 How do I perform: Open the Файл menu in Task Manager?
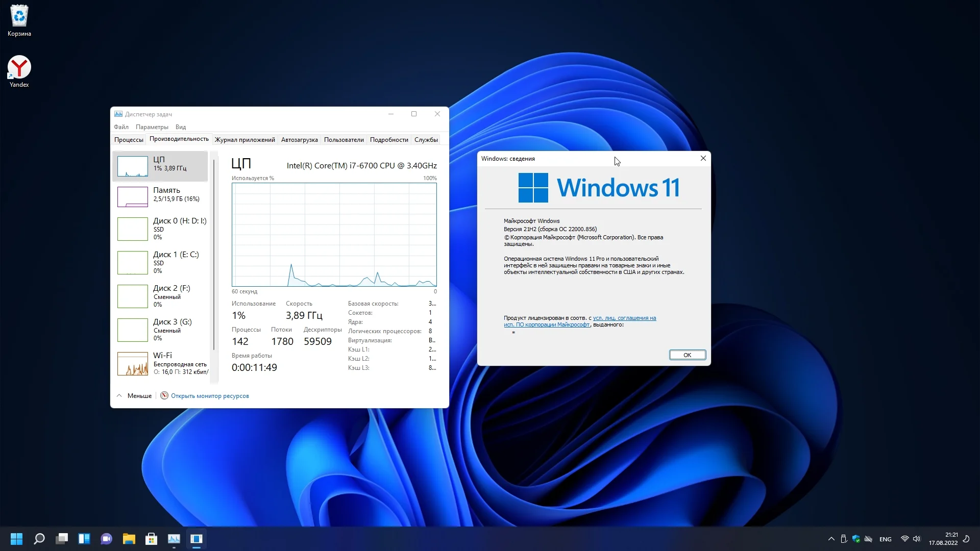(121, 127)
